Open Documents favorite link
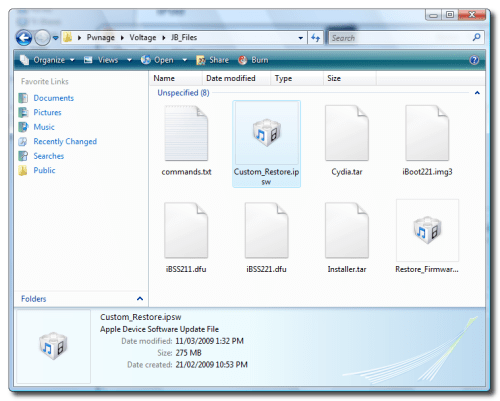 pos(53,98)
